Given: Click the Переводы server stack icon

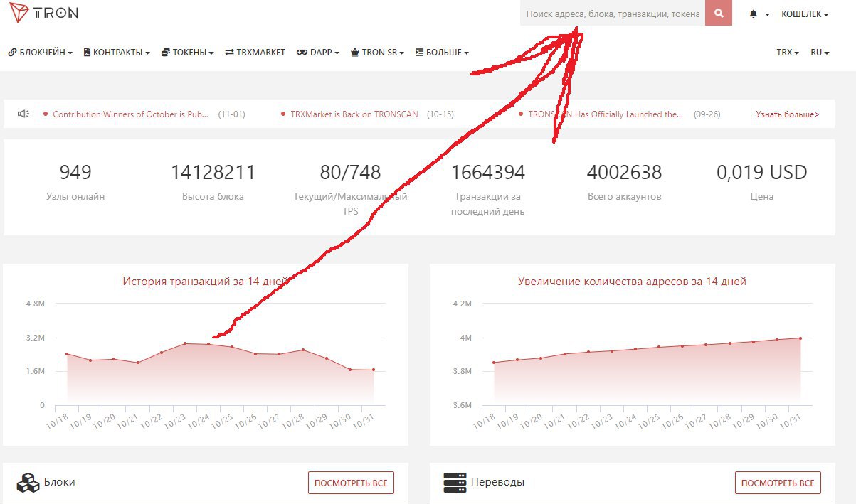Looking at the screenshot, I should click(454, 482).
